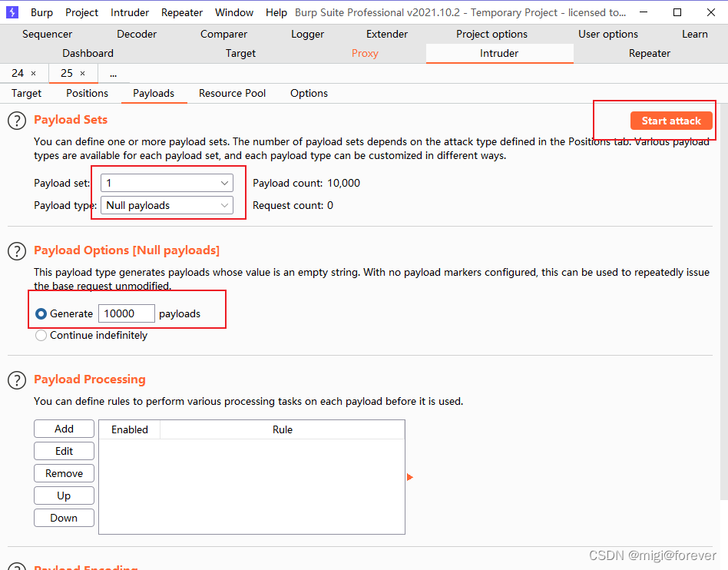The width and height of the screenshot is (728, 570).
Task: Click the vertical scrollbar on right
Action: tap(723, 307)
